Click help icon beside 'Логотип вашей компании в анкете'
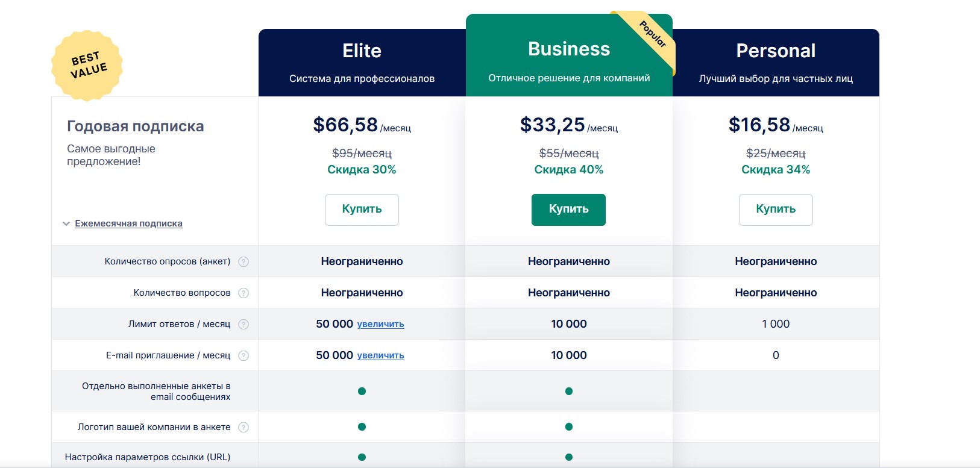This screenshot has height=468, width=980. 243,427
